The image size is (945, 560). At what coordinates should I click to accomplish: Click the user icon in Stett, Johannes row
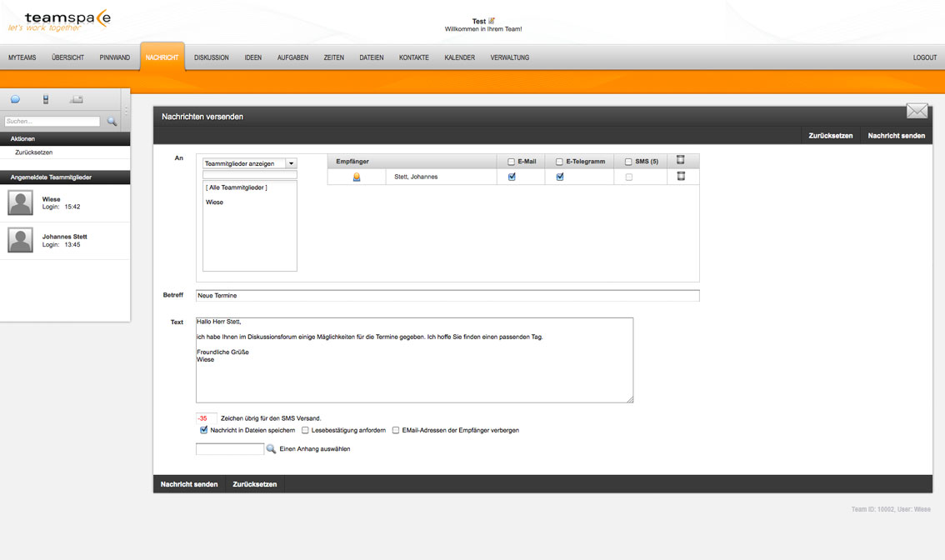tap(356, 177)
